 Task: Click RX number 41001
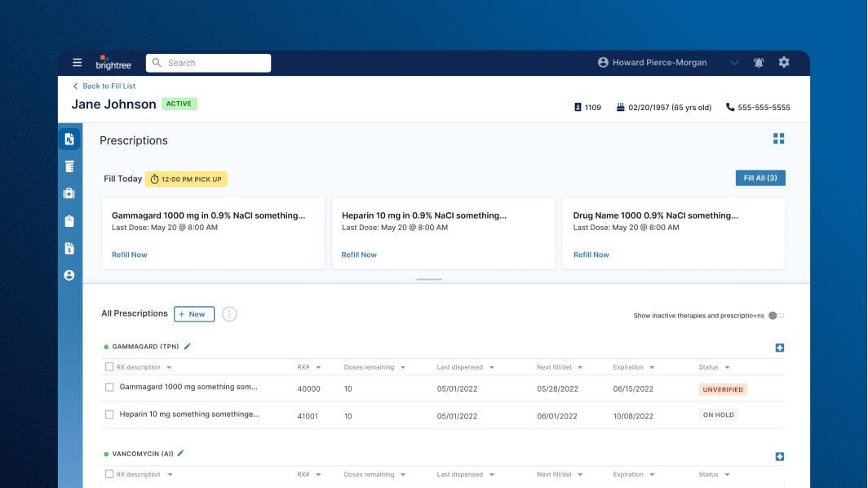[x=308, y=416]
